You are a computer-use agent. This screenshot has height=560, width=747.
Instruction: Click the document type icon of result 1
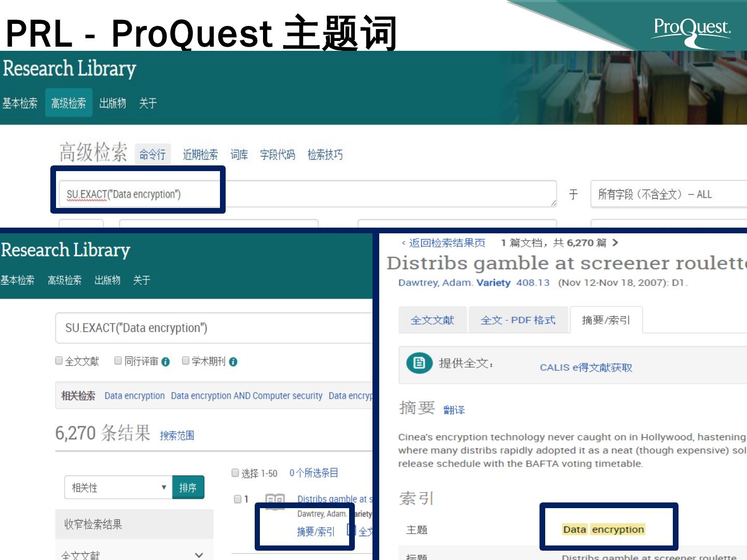(275, 501)
